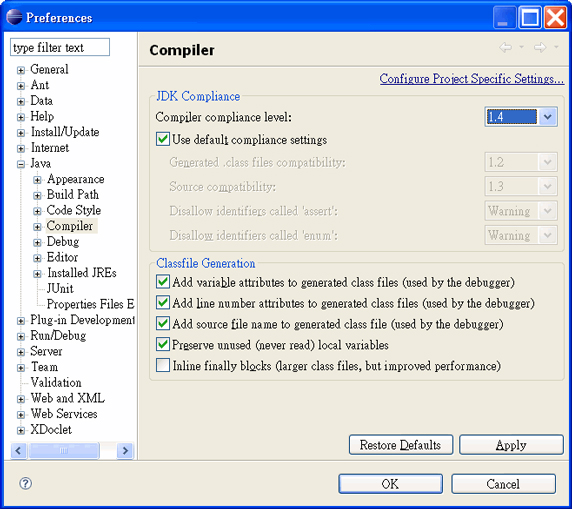The image size is (572, 509).
Task: Select the Build Path preference page
Action: pos(73,194)
